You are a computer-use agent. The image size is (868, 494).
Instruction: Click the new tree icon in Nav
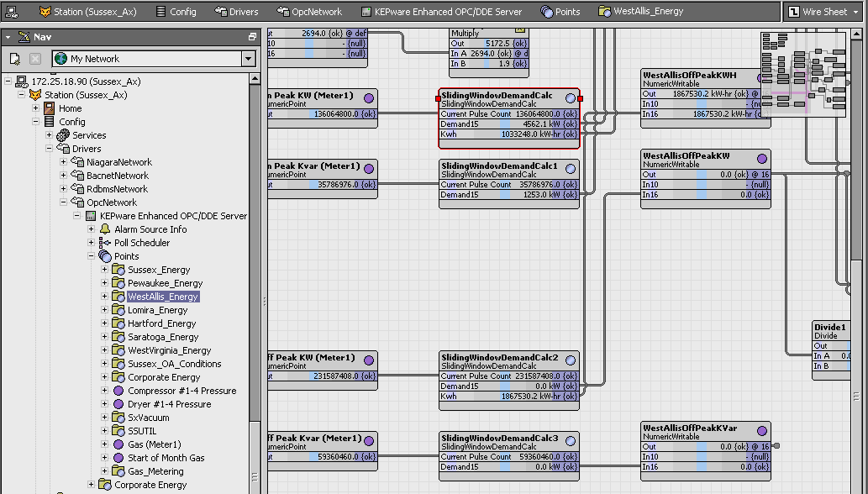click(x=15, y=59)
